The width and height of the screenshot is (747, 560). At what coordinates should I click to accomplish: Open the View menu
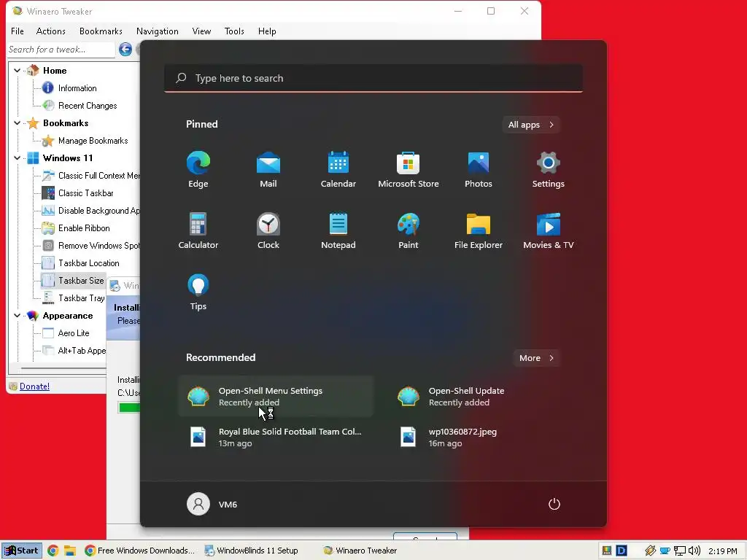click(x=201, y=31)
